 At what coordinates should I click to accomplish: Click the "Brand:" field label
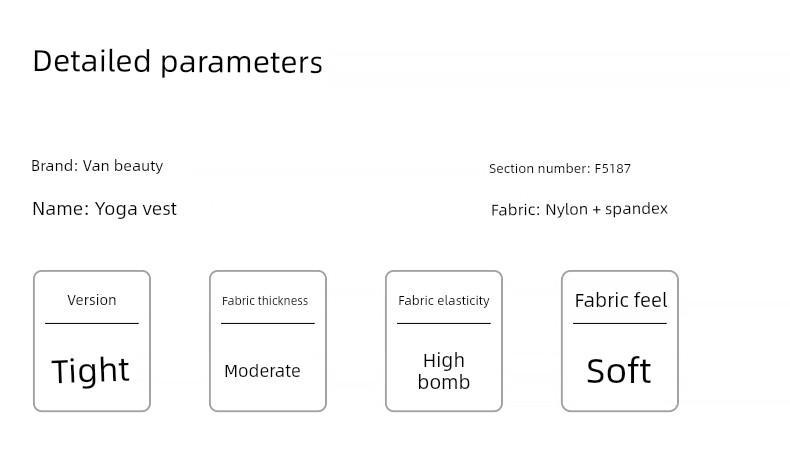[54, 166]
